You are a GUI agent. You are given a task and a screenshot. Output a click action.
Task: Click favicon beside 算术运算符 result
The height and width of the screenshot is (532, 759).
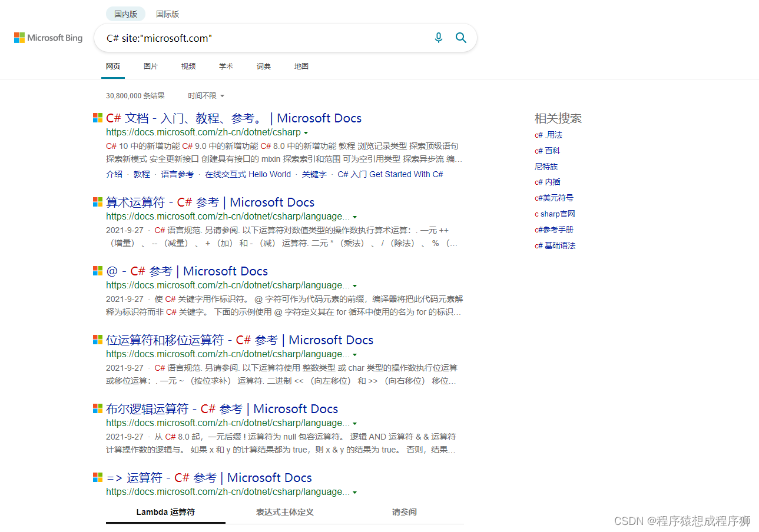[98, 202]
